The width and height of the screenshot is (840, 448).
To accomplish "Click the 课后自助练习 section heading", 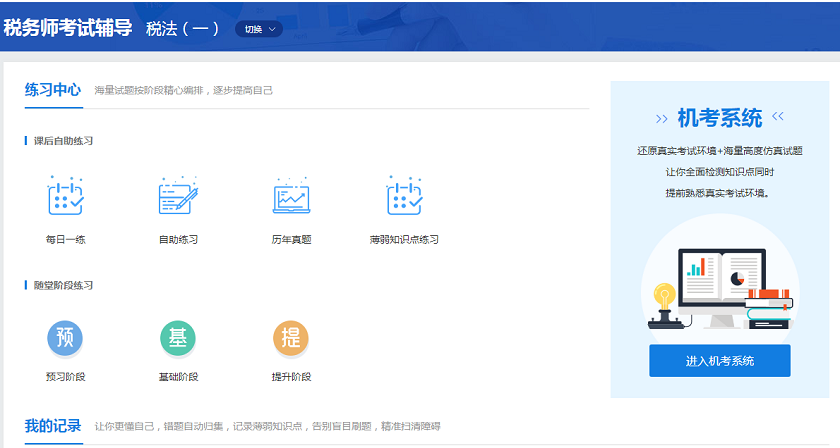I will (63, 141).
